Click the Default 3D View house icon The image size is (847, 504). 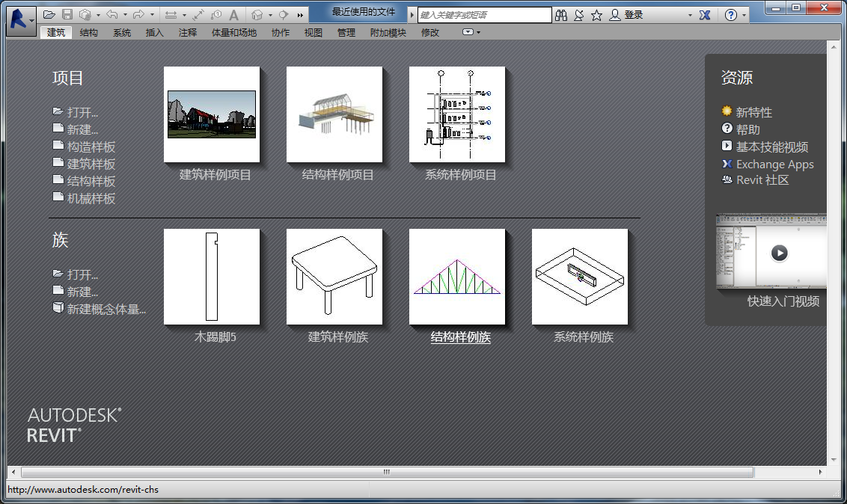(257, 14)
